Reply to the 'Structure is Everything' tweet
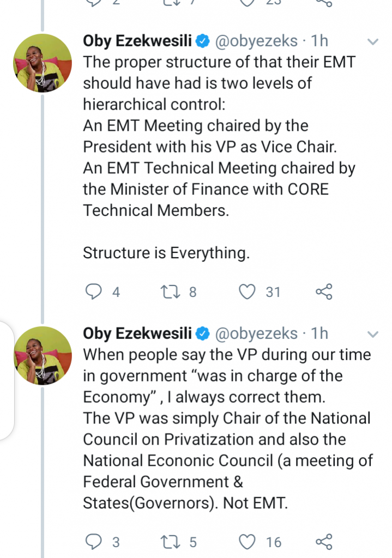The image size is (392, 558). [x=94, y=292]
